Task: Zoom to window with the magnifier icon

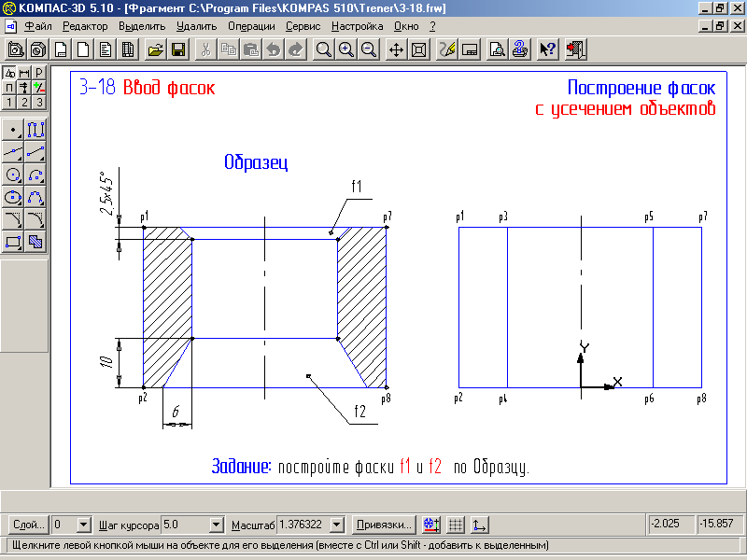Action: (323, 49)
